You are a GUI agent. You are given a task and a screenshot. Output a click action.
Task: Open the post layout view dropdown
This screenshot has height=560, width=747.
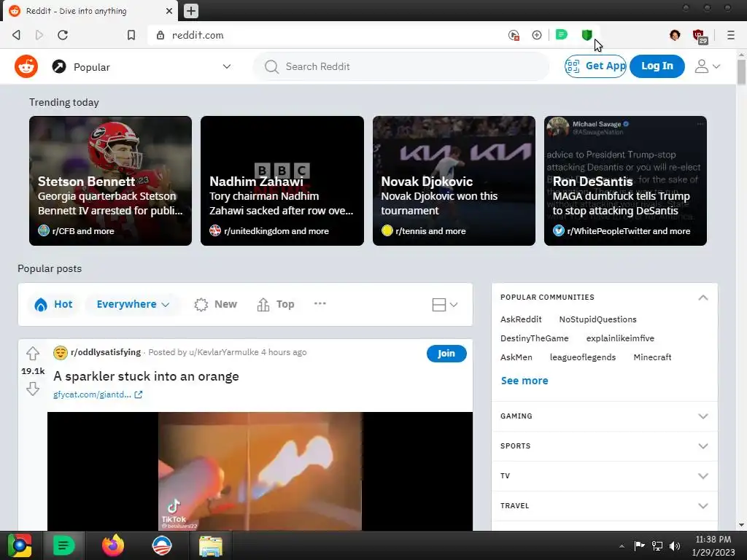[x=444, y=304]
